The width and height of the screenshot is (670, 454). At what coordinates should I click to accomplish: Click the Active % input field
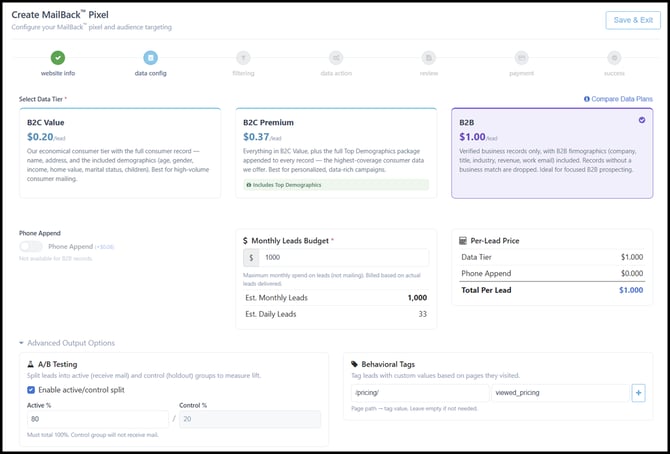pyautogui.click(x=98, y=419)
